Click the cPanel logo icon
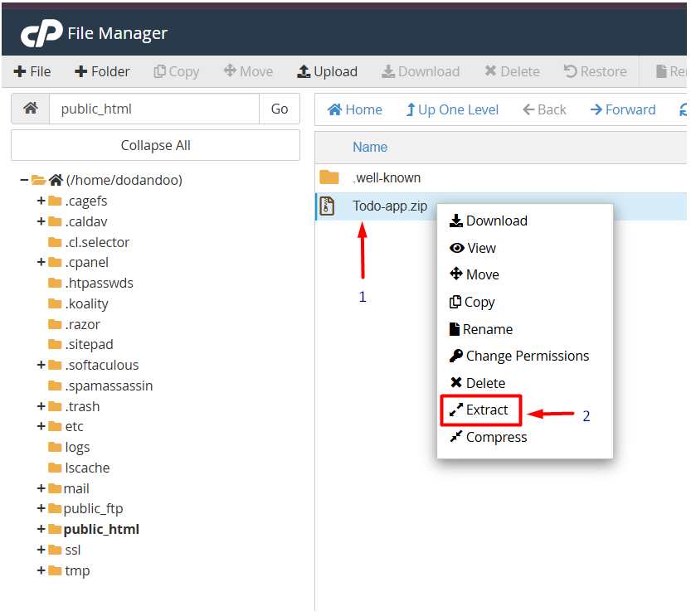The height and width of the screenshot is (616, 691). click(x=41, y=33)
